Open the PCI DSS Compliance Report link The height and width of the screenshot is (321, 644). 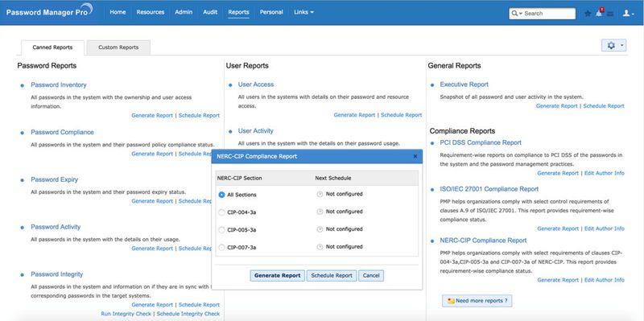pos(481,142)
